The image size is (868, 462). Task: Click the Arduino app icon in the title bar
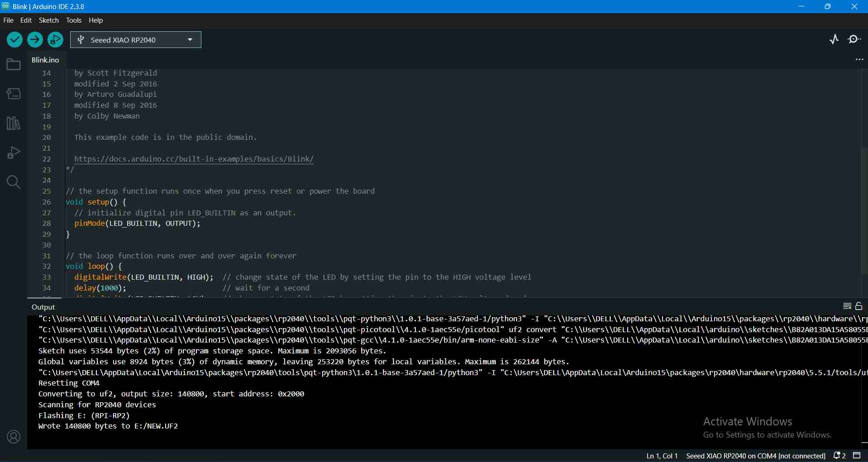pyautogui.click(x=6, y=6)
